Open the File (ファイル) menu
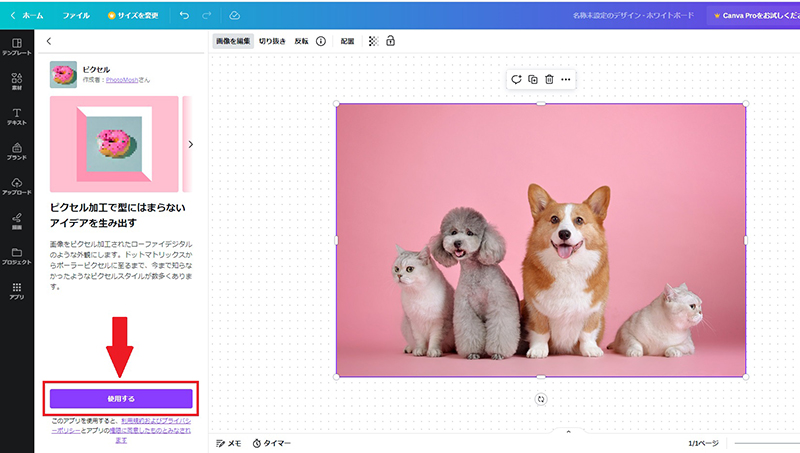Image resolution: width=800 pixels, height=453 pixels. 76,15
